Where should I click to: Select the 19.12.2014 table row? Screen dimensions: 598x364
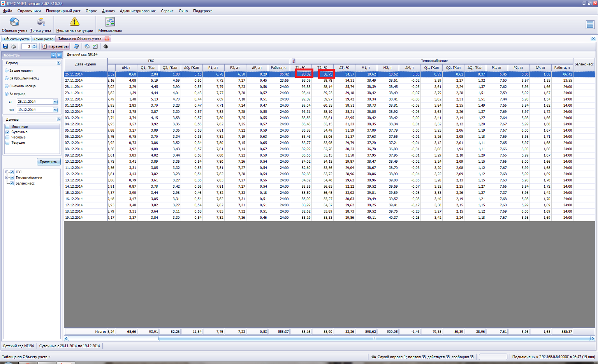pos(329,218)
